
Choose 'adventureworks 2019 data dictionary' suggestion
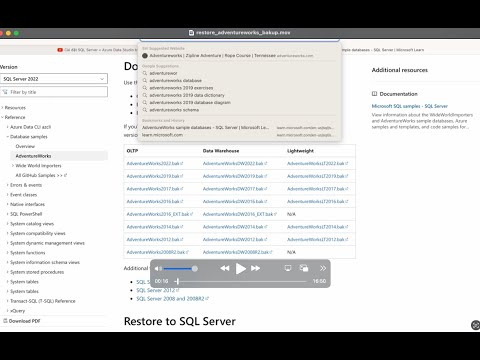click(239, 95)
